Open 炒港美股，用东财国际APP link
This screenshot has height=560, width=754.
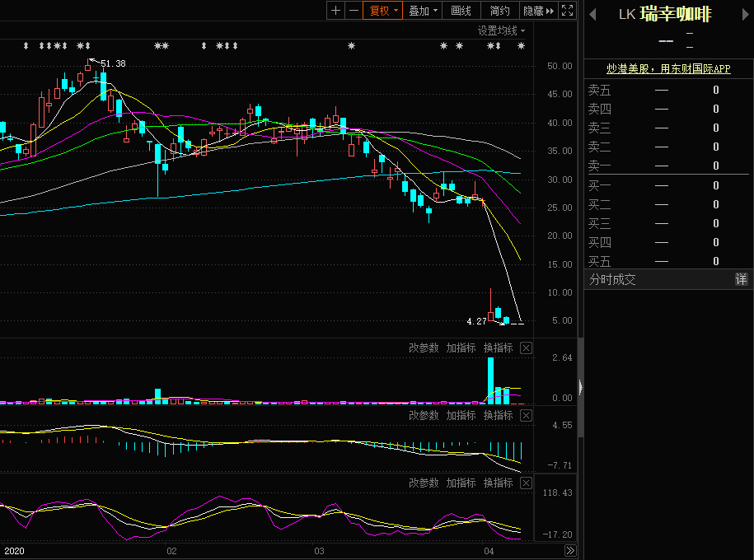coord(668,69)
